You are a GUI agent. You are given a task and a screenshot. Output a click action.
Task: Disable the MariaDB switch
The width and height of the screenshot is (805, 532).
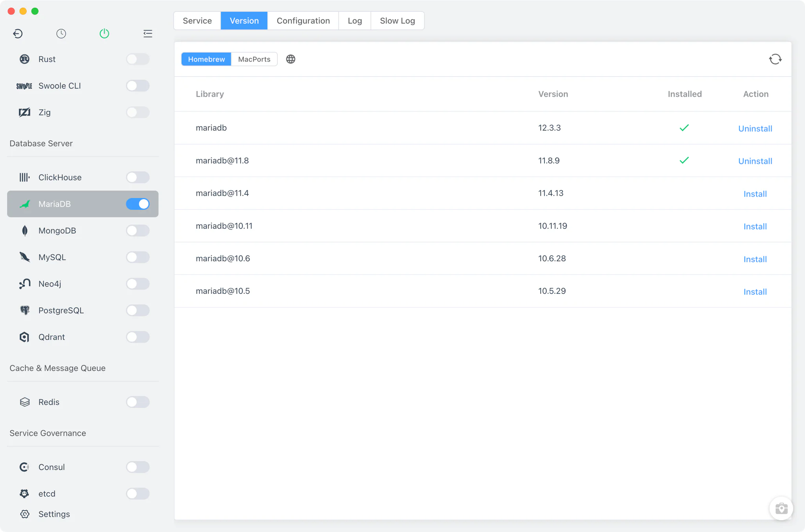pos(138,204)
